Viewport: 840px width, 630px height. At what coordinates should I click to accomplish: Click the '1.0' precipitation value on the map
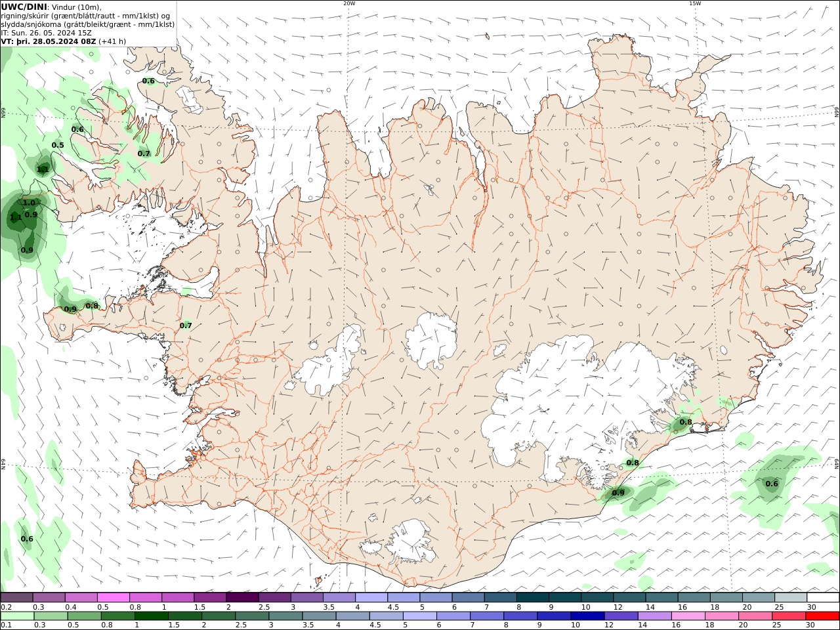pos(29,203)
